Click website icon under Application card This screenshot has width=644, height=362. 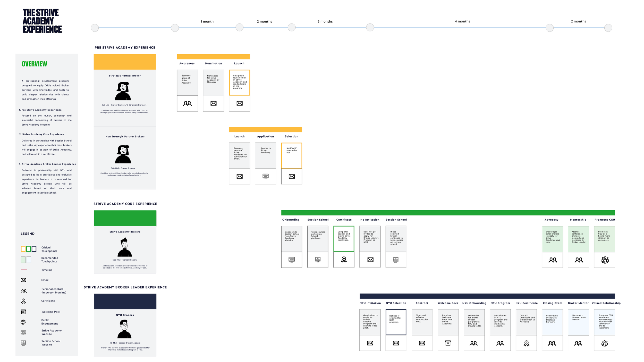265,176
